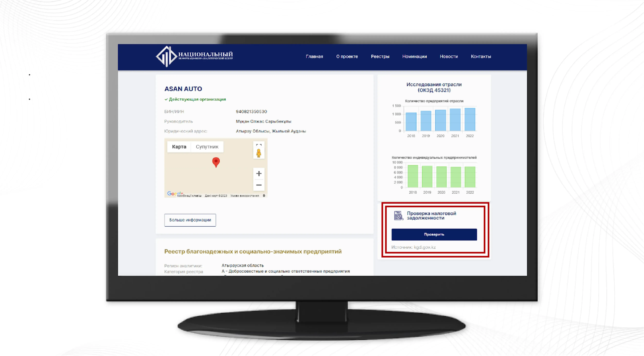Zoom out on the map
The height and width of the screenshot is (356, 644).
click(259, 185)
